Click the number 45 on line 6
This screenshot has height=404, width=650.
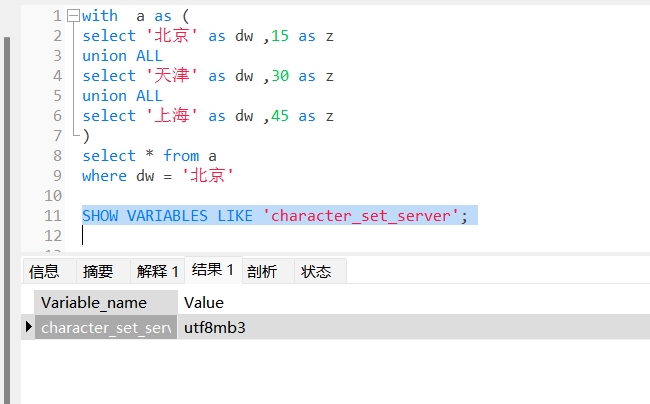click(280, 116)
